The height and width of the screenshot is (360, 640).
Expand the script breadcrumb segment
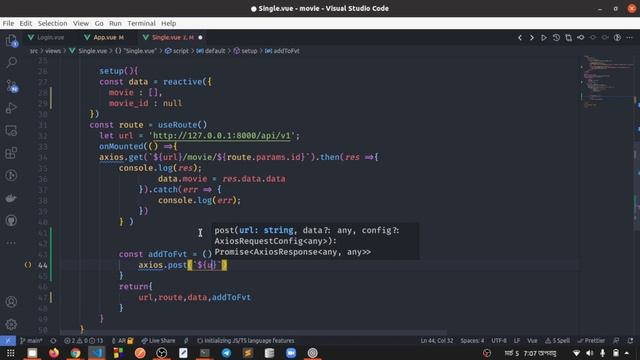177,51
